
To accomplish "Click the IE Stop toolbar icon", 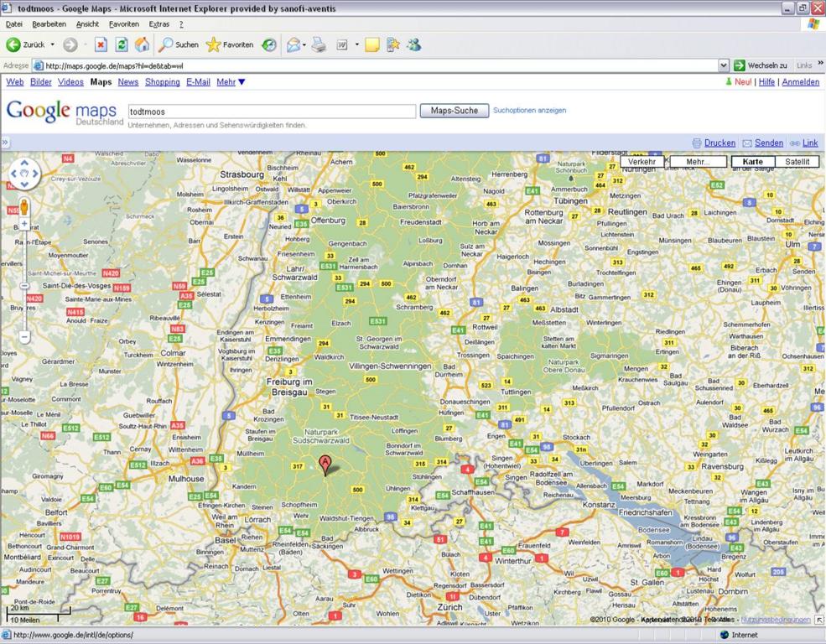I will pos(101,44).
